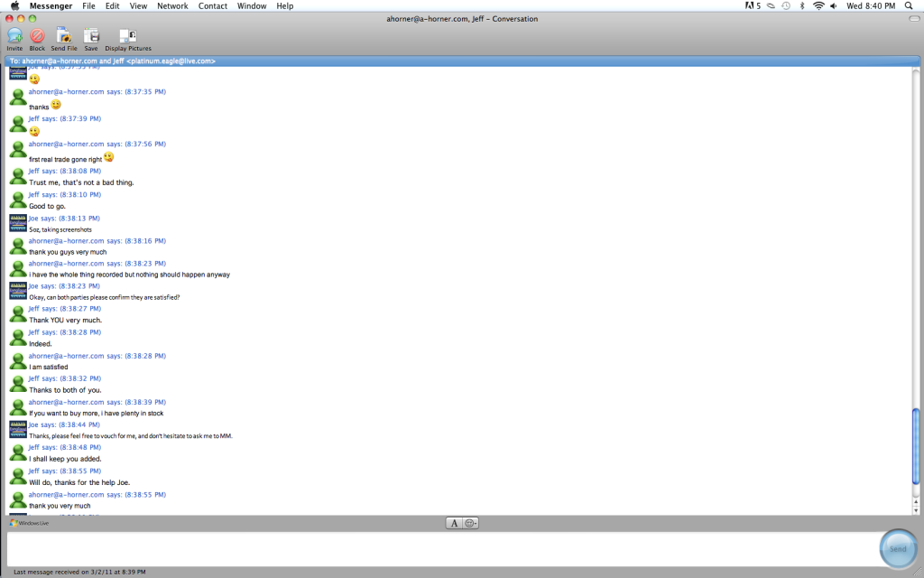
Task: Click the Wi-Fi status icon
Action: (x=818, y=6)
